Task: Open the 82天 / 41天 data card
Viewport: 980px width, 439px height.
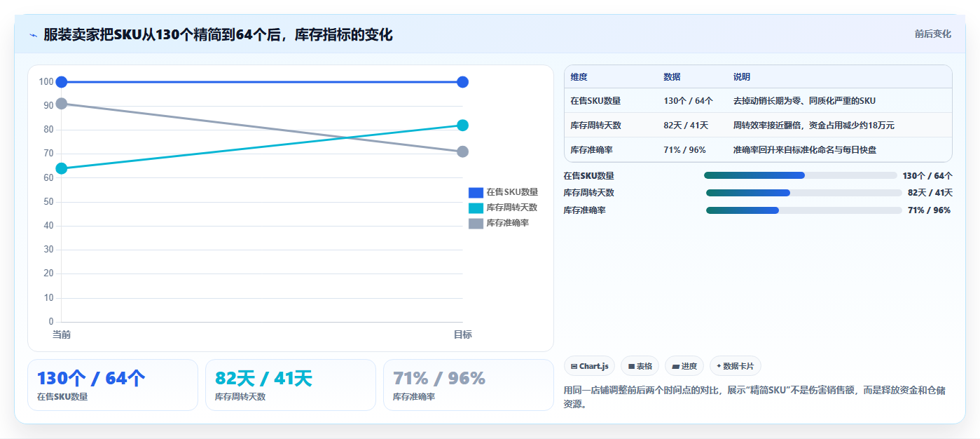Action: pos(291,385)
